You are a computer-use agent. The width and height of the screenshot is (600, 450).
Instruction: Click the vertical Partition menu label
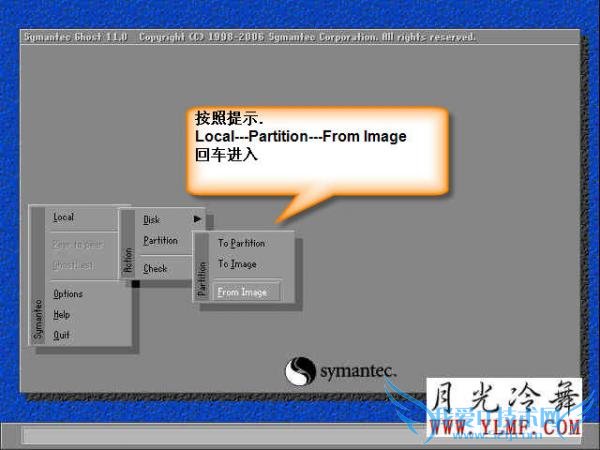[202, 279]
